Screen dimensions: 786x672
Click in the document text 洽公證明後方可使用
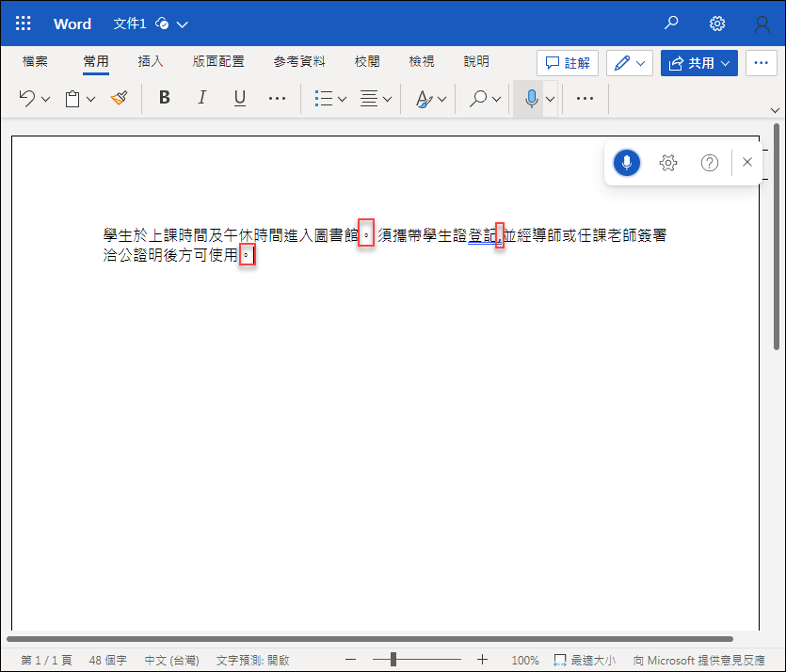pyautogui.click(x=170, y=255)
